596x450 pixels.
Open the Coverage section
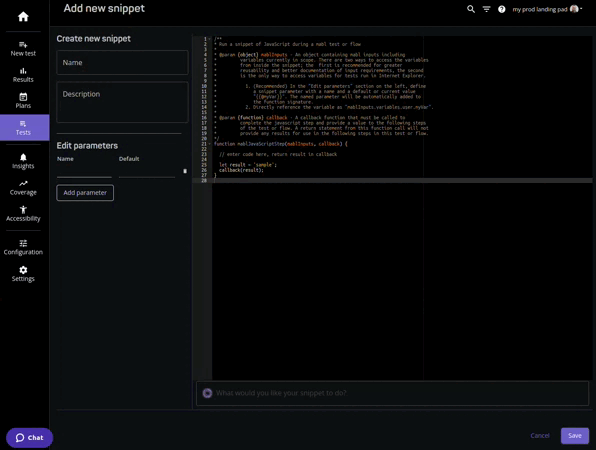coord(23,188)
